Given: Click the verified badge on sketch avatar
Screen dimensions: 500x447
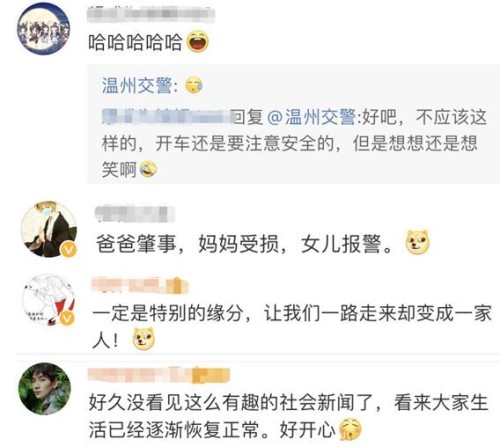Looking at the screenshot, I should (x=67, y=318).
